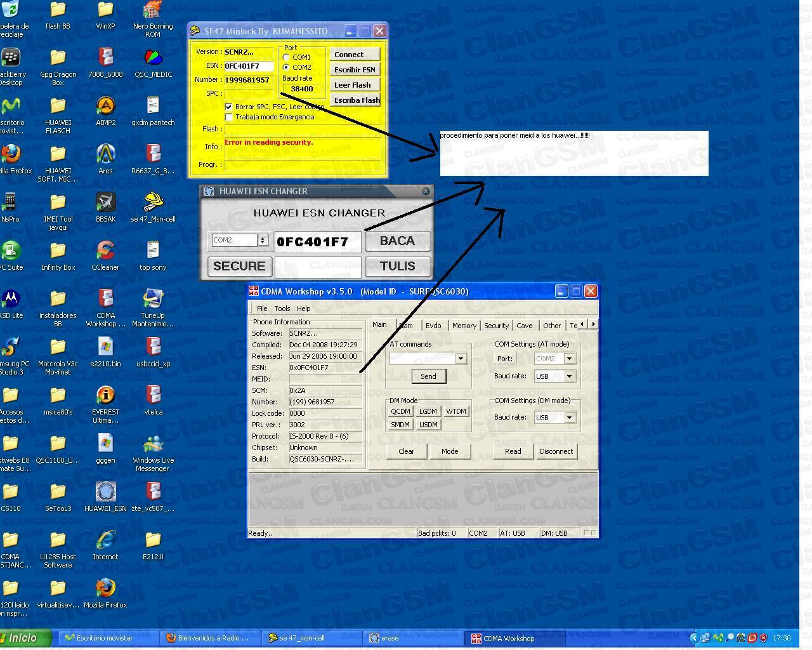812x650 pixels.
Task: Open AT mode Port dropdown
Action: tap(569, 359)
